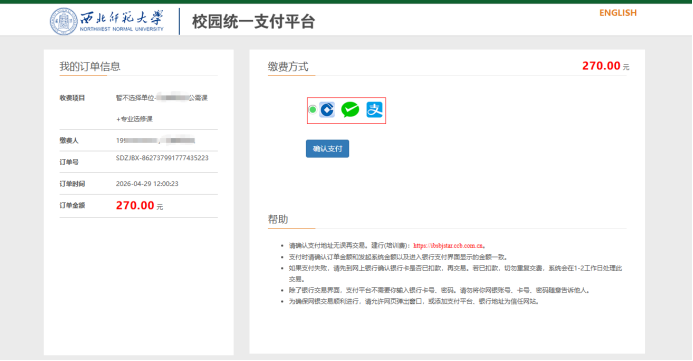Click the Northwest Normal University logo
This screenshot has width=693, height=361.
[107, 21]
